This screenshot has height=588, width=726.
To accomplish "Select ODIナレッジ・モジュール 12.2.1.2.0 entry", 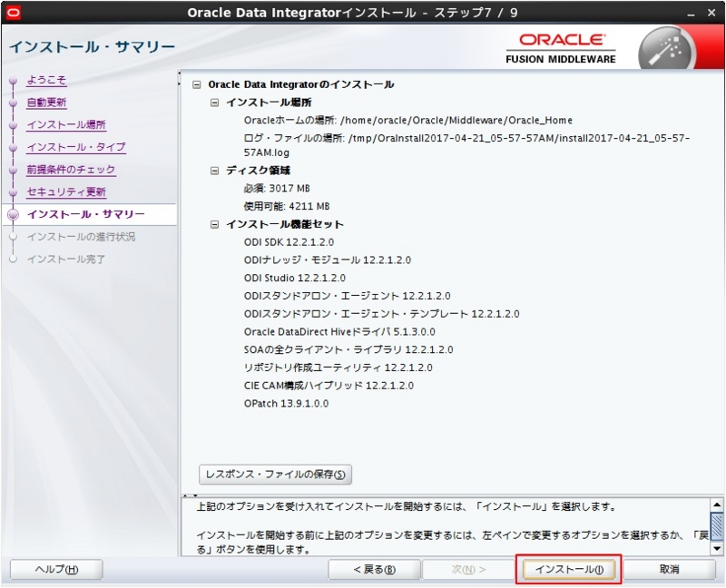I will point(328,260).
